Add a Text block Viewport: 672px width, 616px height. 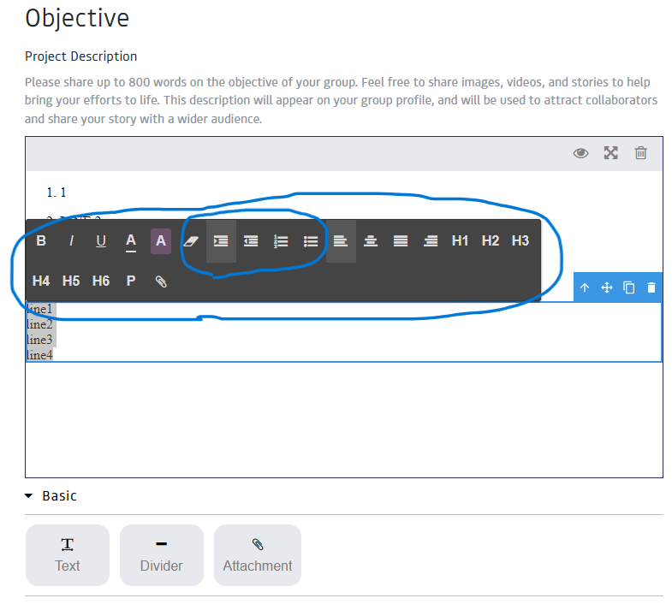pyautogui.click(x=68, y=555)
